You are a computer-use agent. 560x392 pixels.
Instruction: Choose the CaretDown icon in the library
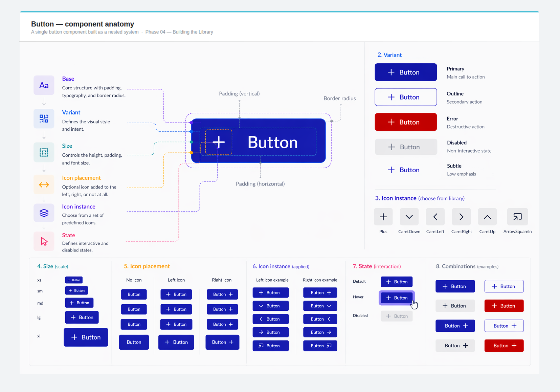click(x=409, y=217)
